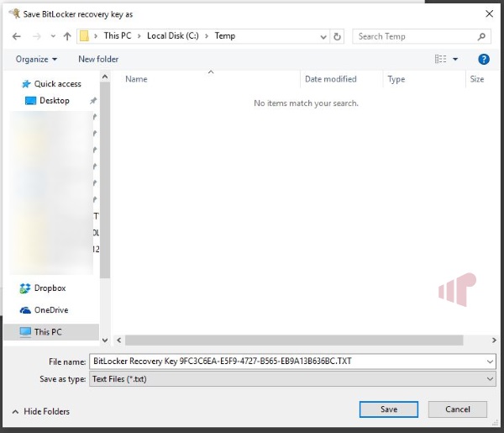Go back using the back arrow
This screenshot has height=433, width=504.
17,36
